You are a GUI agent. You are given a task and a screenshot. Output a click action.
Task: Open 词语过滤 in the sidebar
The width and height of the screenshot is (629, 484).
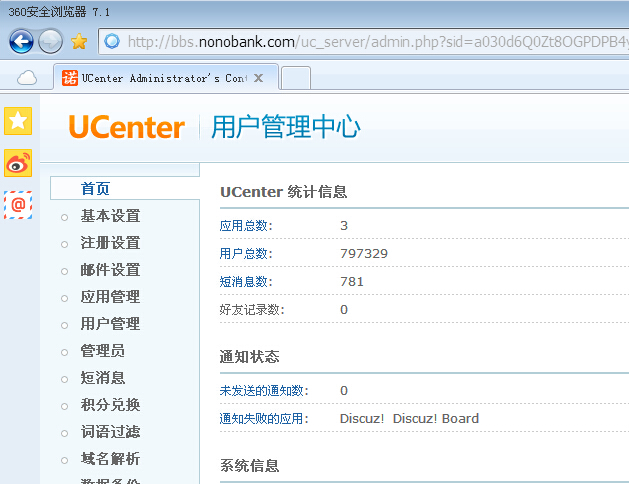[110, 432]
